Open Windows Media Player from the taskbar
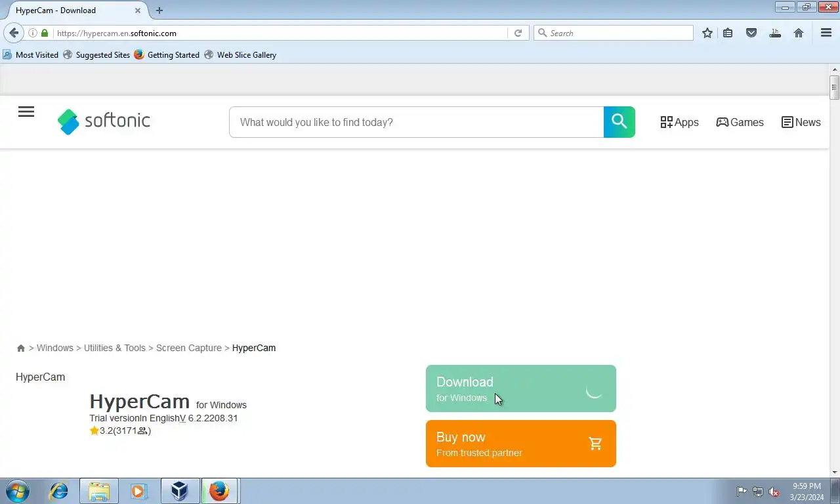 click(x=138, y=491)
